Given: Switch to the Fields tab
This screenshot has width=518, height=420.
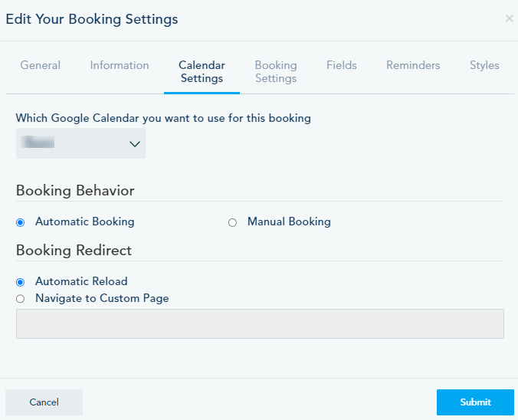Looking at the screenshot, I should (x=342, y=65).
